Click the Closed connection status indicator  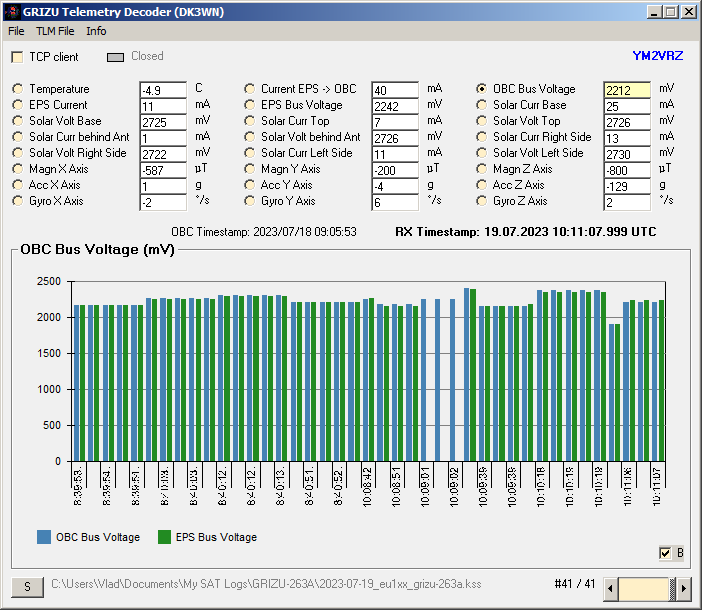(116, 57)
